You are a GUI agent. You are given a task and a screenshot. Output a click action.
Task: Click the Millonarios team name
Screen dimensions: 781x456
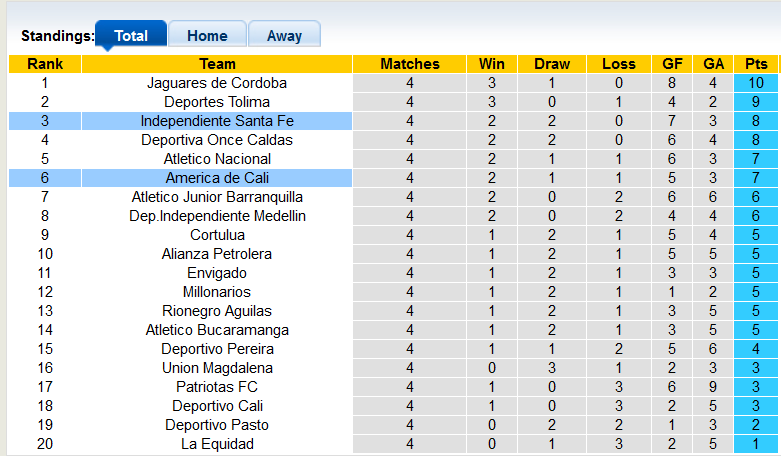coord(217,292)
